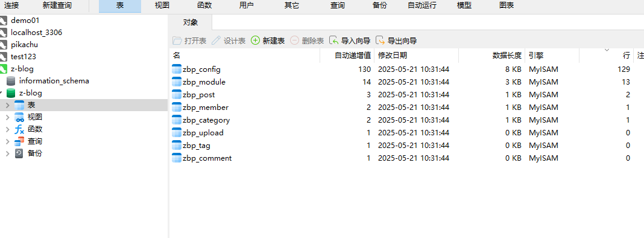This screenshot has height=238, width=644.
Task: Sort by the 名 column header
Action: tap(244, 56)
